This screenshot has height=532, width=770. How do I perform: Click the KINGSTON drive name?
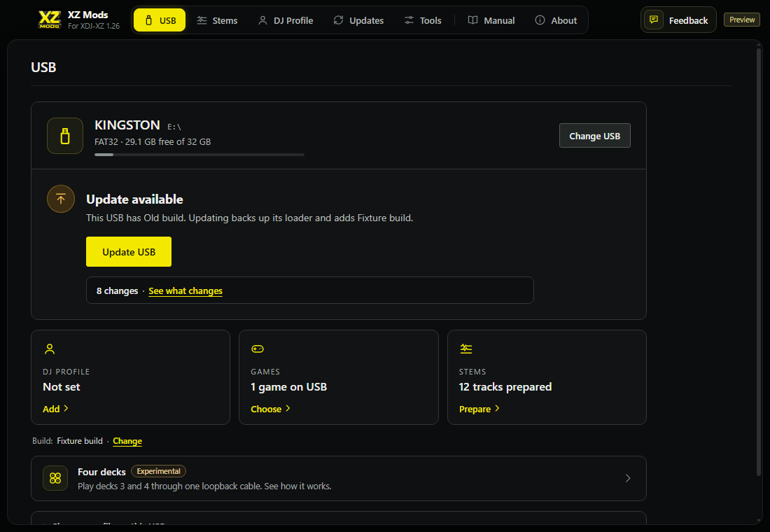[127, 125]
